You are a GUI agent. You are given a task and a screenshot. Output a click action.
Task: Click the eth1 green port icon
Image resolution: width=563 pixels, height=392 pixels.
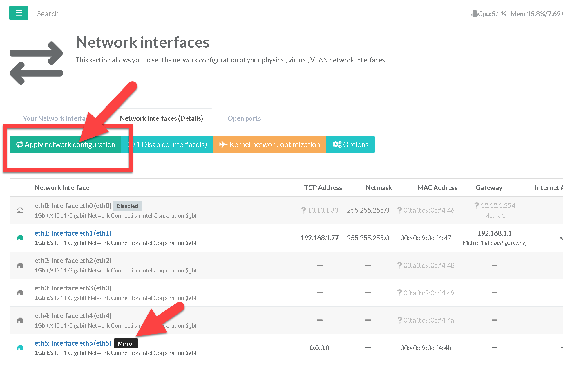click(x=20, y=238)
